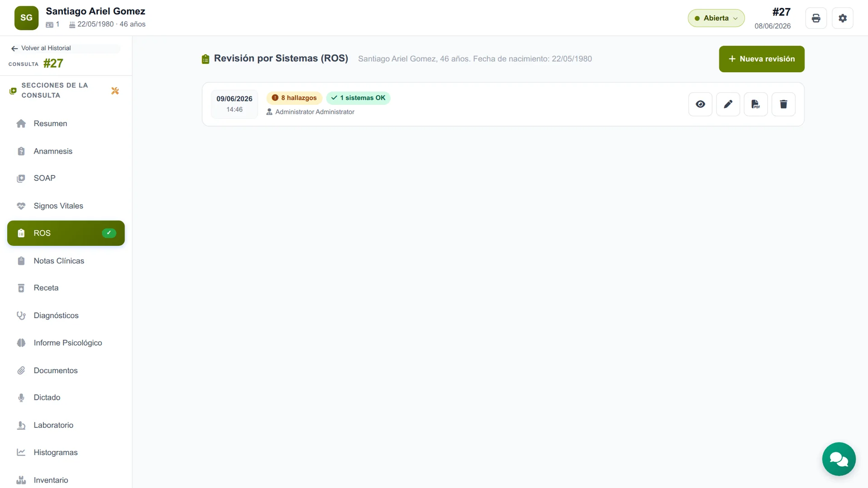Open the Diagnósticos section

tap(66, 315)
